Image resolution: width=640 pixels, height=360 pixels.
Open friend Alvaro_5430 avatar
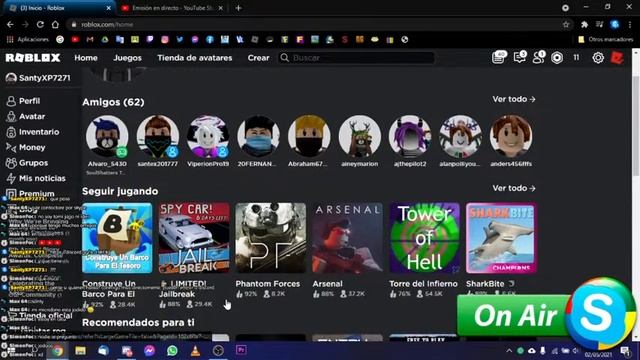pos(107,136)
